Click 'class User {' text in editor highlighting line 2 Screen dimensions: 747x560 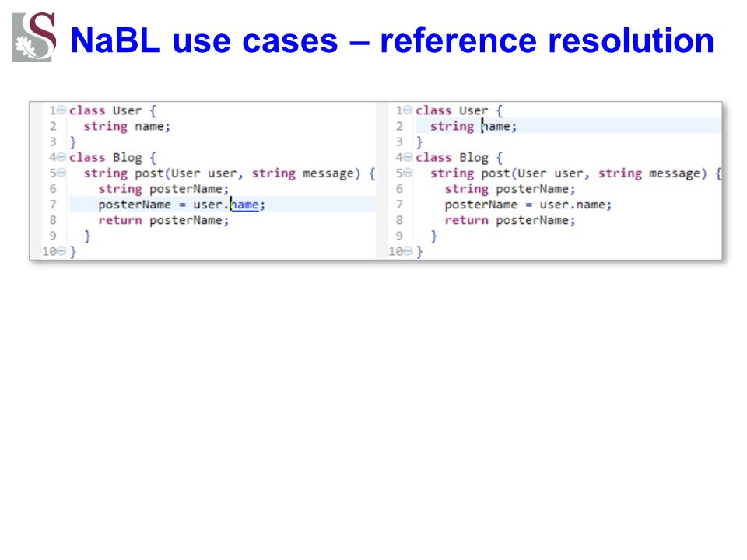coord(459,110)
